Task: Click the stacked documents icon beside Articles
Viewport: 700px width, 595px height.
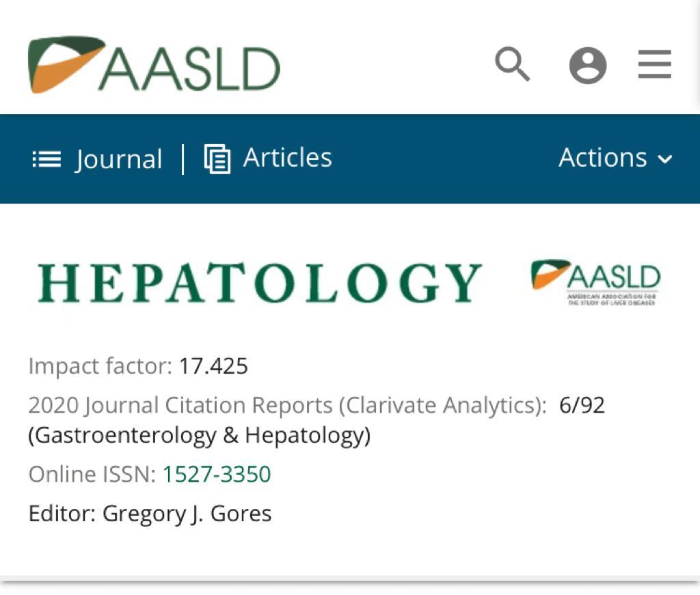Action: click(x=217, y=159)
